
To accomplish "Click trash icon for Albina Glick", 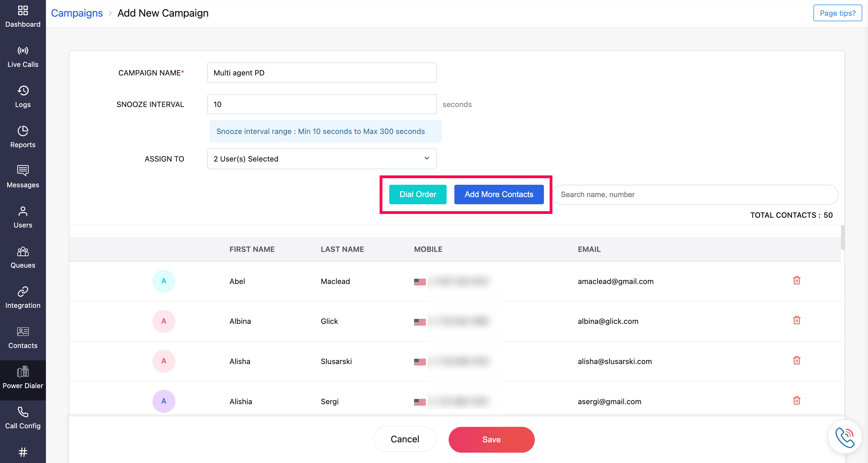I will coord(796,320).
